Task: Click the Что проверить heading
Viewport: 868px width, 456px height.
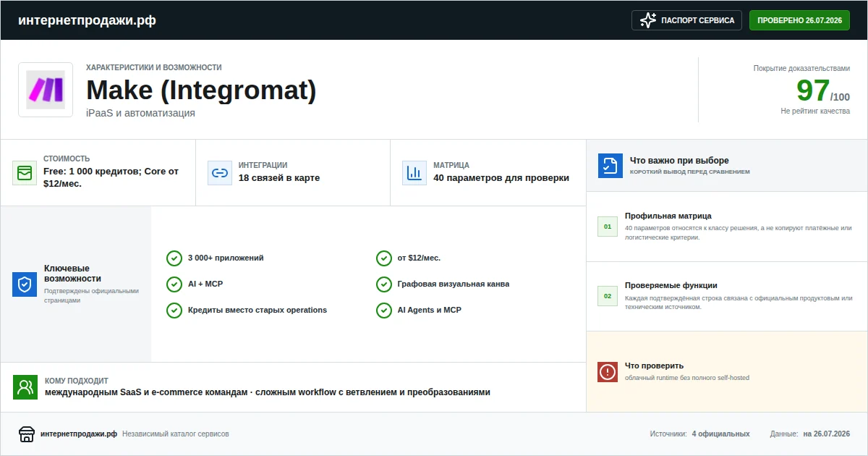Action: (654, 366)
